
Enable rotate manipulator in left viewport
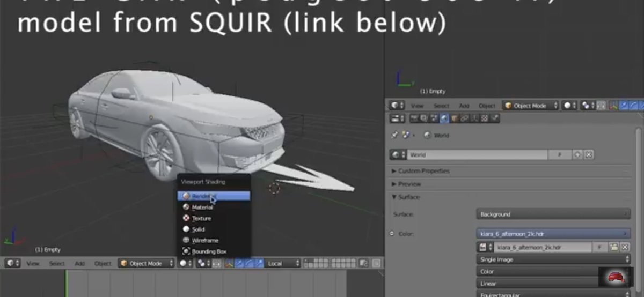pos(250,263)
